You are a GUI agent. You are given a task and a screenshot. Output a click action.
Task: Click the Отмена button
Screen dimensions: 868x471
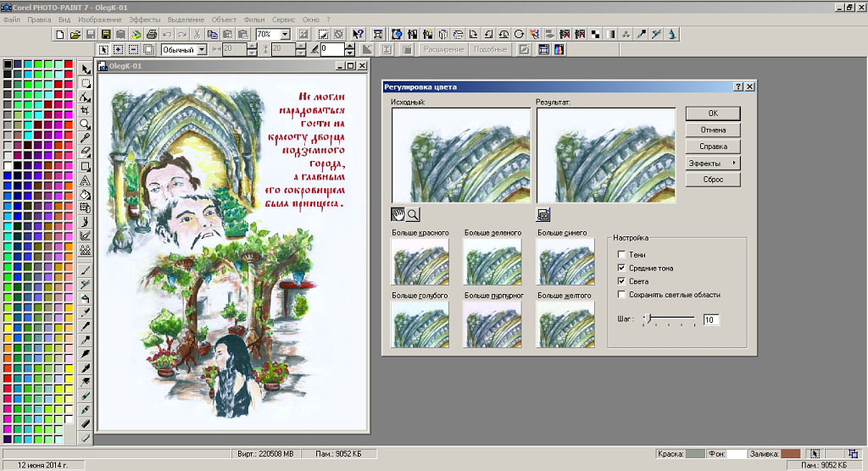(x=713, y=130)
